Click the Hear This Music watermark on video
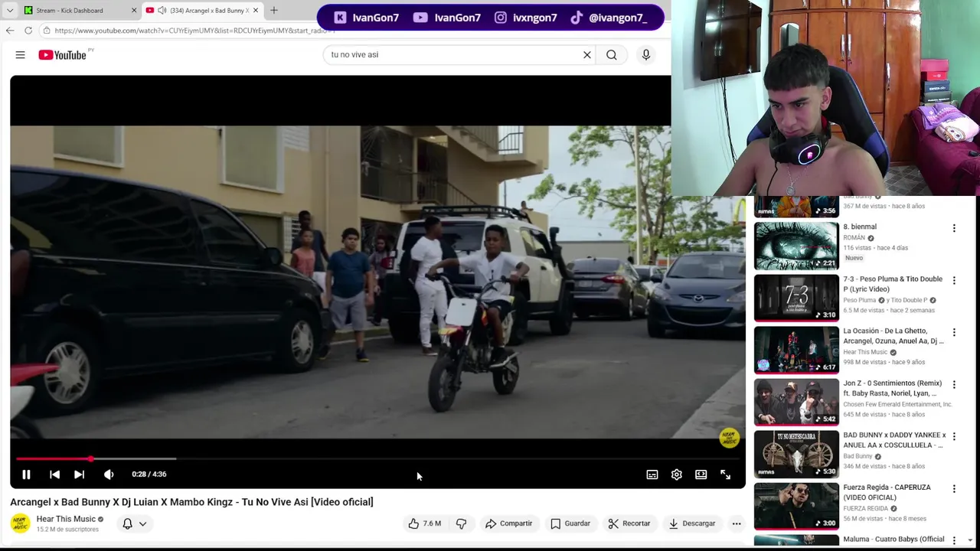 tap(730, 439)
